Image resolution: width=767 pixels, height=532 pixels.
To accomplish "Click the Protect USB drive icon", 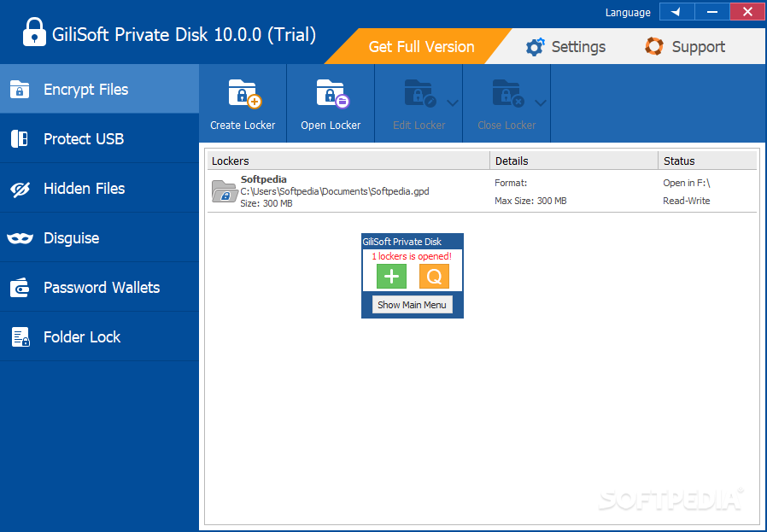I will [20, 139].
